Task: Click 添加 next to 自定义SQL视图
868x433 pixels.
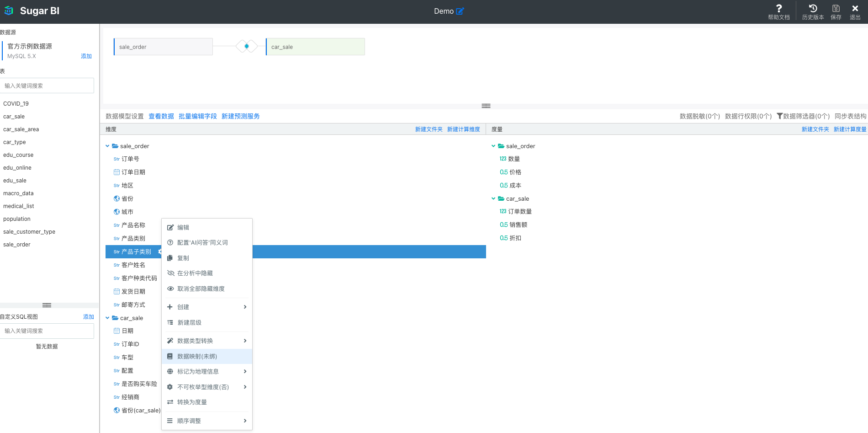Action: coord(89,317)
